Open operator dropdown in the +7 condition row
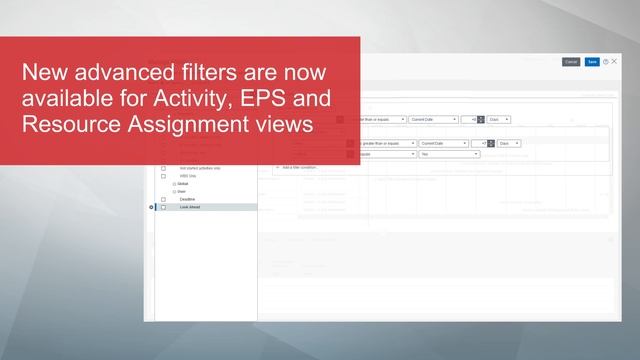 pyautogui.click(x=387, y=144)
